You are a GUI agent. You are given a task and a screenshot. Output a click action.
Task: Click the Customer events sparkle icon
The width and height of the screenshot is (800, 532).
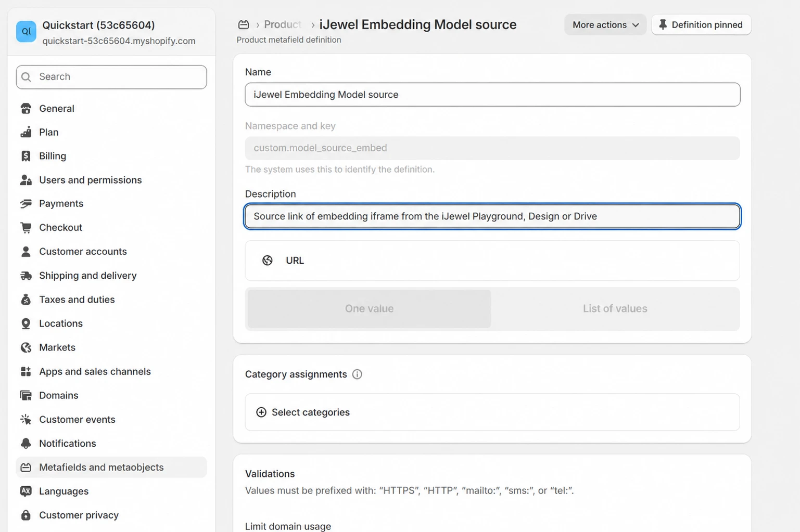pyautogui.click(x=26, y=419)
